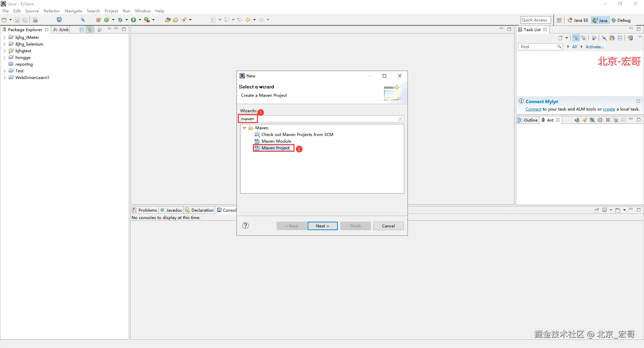Viewport: 644px width, 348px height.
Task: Collapse the Maven folder in wizard list
Action: click(245, 128)
